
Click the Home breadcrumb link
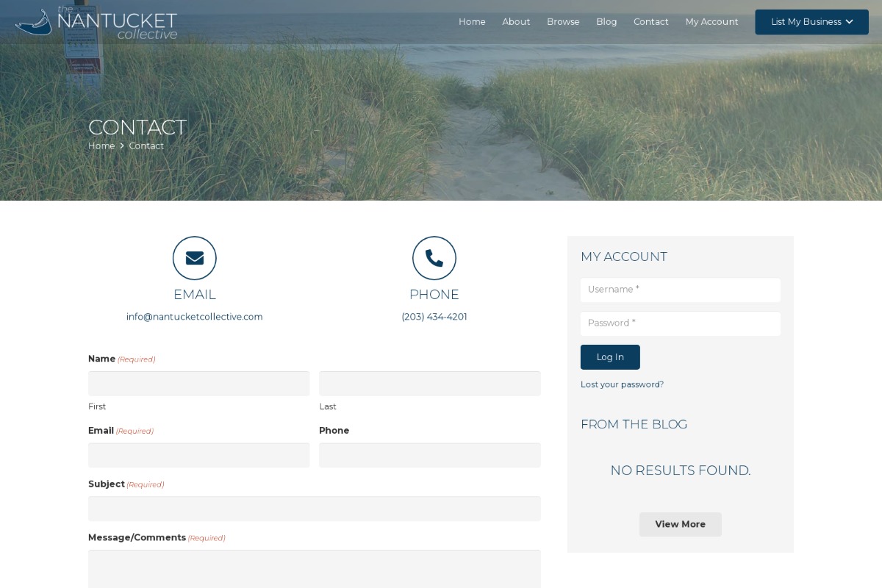pyautogui.click(x=101, y=146)
